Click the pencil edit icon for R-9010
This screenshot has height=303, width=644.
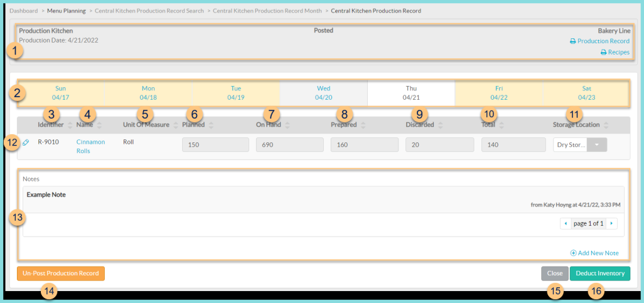26,142
